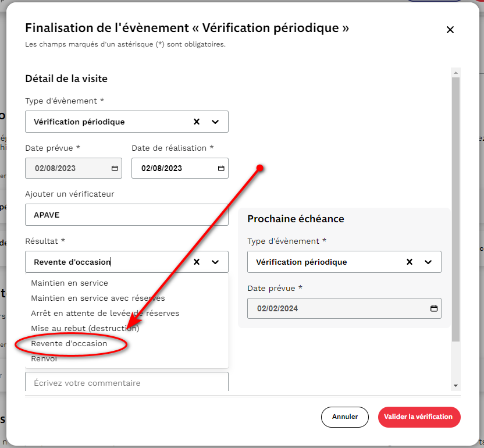The width and height of the screenshot is (484, 448).
Task: Open the calendar for Date de réalisation
Action: (x=220, y=168)
